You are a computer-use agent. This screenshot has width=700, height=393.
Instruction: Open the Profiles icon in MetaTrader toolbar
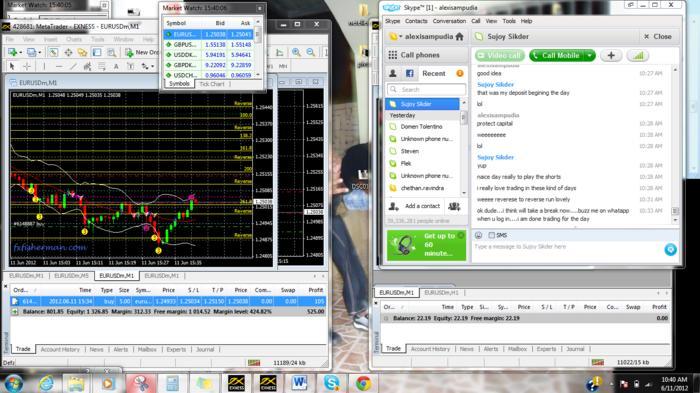click(31, 52)
